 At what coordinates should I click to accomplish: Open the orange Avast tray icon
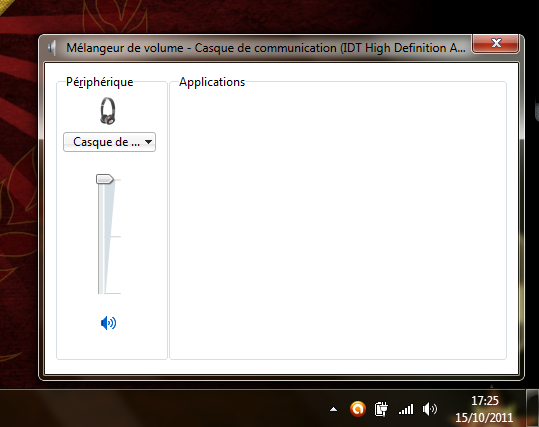[x=358, y=409]
